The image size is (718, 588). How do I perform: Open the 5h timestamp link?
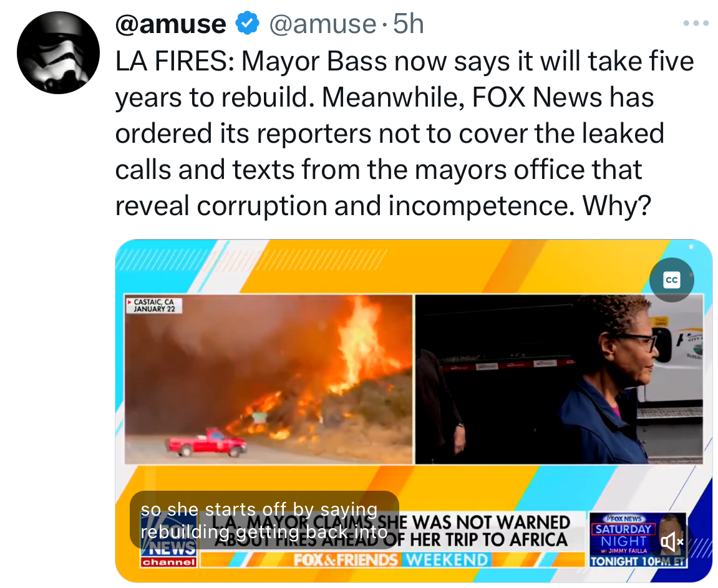pyautogui.click(x=409, y=24)
